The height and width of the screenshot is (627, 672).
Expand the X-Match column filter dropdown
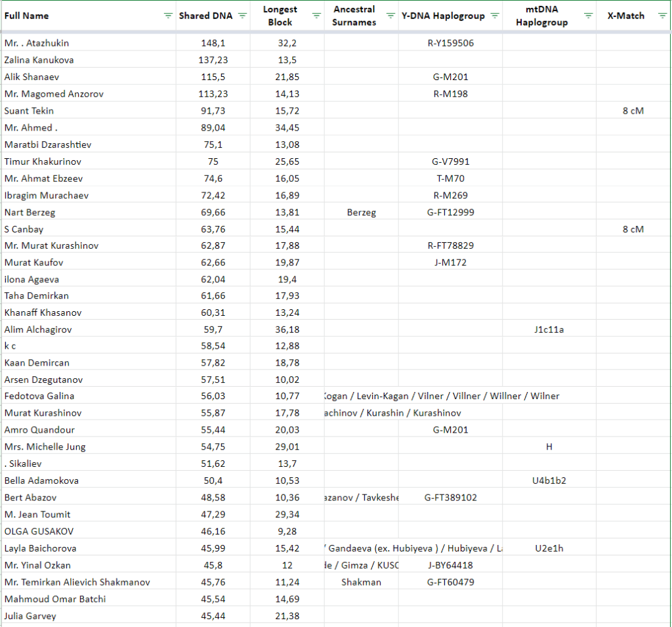(662, 16)
